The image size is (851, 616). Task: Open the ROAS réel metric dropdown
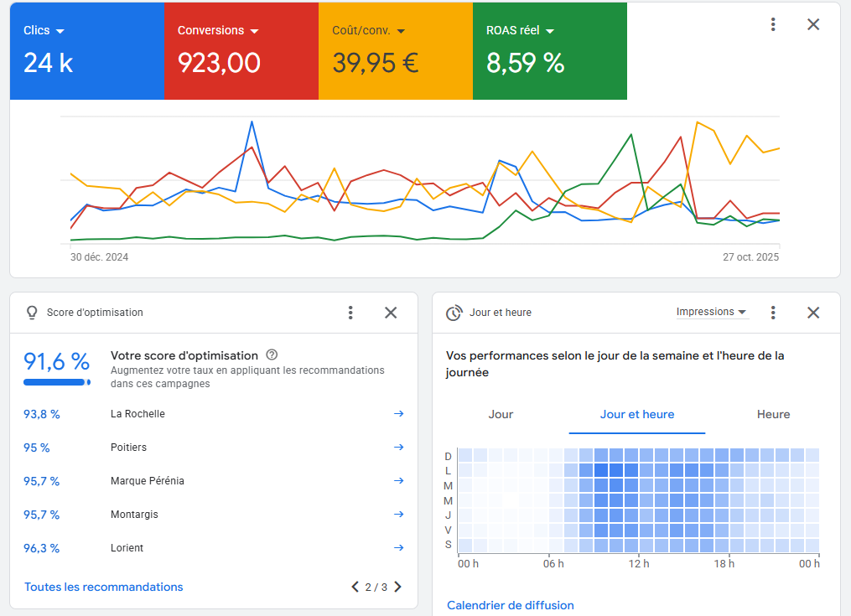click(x=520, y=30)
